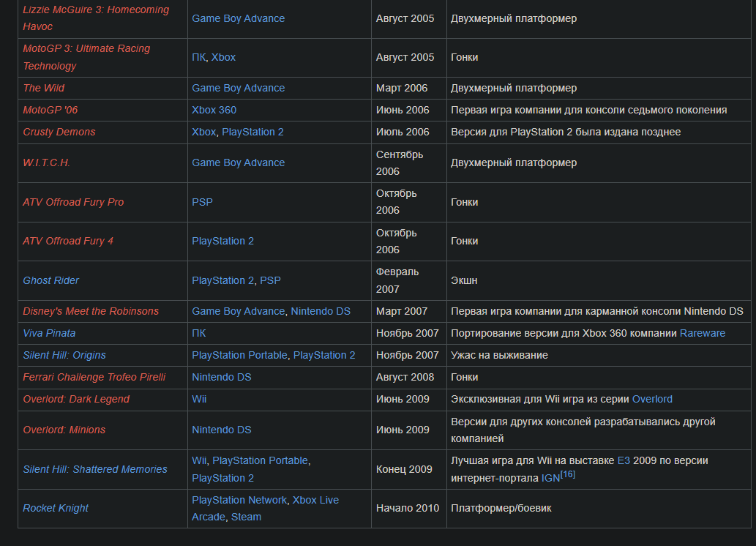Open Ferrari Challenge Trofeo Pirelli link
The height and width of the screenshot is (546, 756).
point(94,377)
